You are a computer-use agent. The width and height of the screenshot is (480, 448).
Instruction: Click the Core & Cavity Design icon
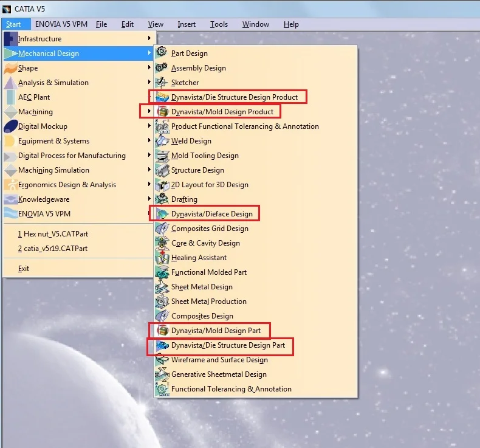coord(162,243)
